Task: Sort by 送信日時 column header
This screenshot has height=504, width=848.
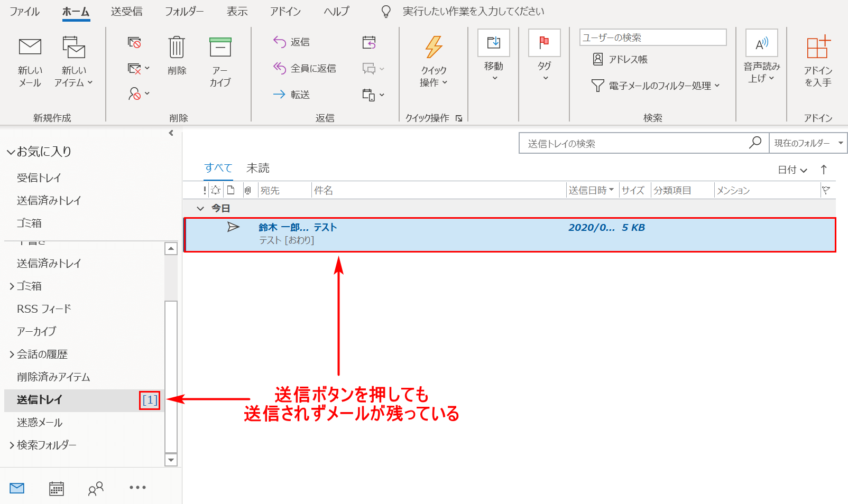Action: tap(592, 190)
